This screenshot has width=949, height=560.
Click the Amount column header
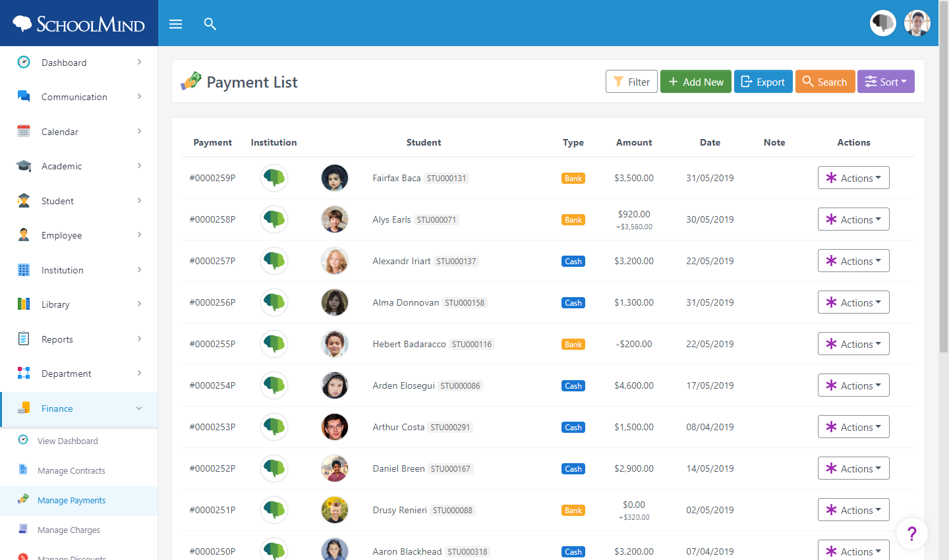tap(634, 142)
